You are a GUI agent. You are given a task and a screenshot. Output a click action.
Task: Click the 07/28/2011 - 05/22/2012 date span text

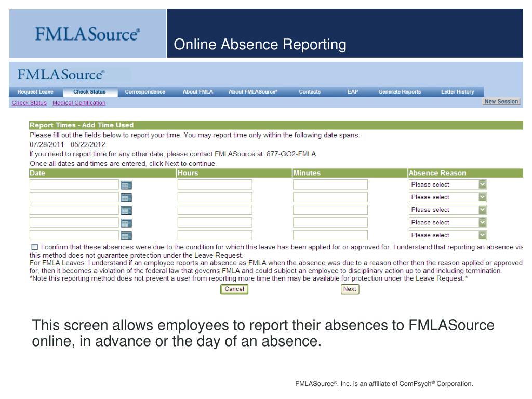coord(67,144)
